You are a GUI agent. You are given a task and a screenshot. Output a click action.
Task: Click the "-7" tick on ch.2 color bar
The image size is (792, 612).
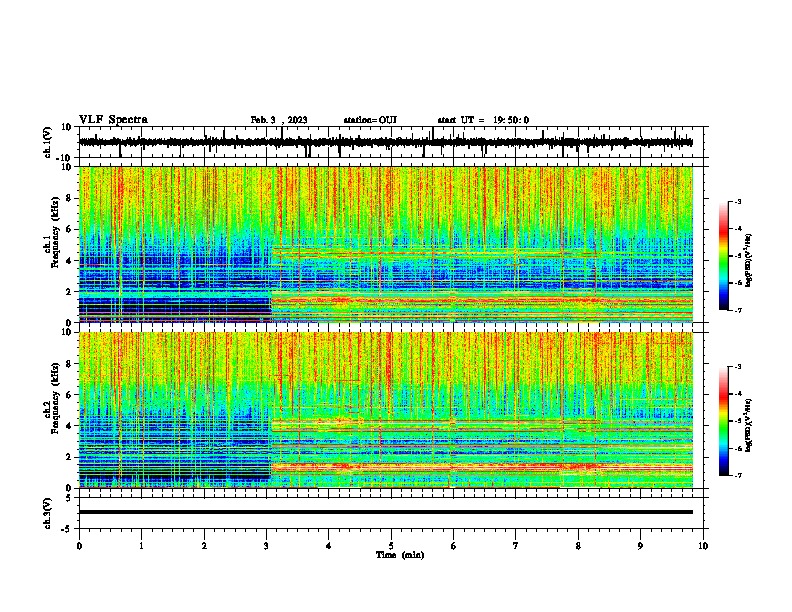[x=737, y=475]
